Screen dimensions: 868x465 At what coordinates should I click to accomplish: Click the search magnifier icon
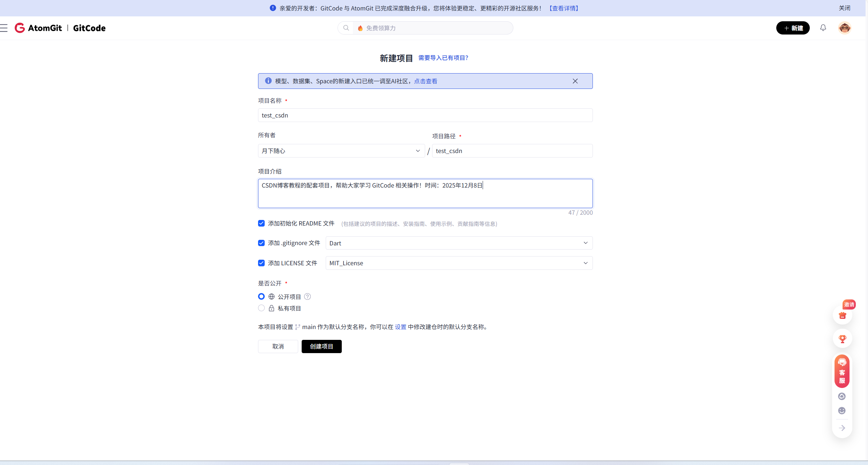(346, 28)
